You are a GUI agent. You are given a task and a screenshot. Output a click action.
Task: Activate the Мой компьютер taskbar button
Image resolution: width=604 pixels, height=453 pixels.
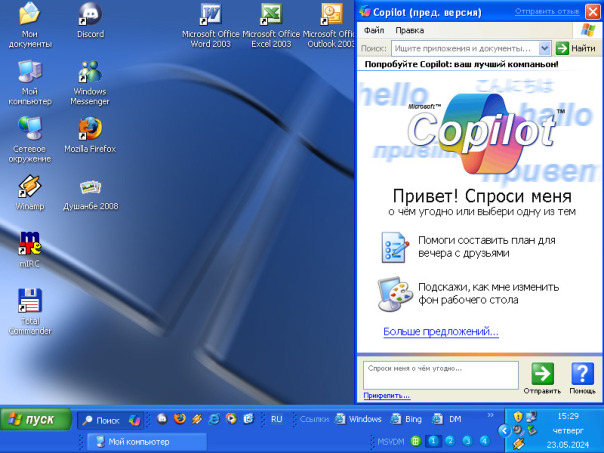coord(147,442)
